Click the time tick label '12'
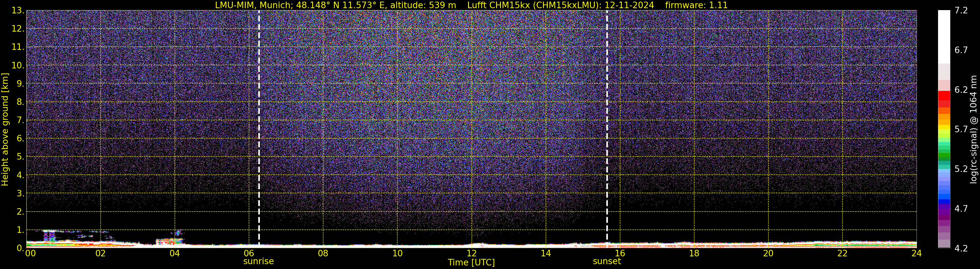The width and height of the screenshot is (980, 269). (471, 253)
